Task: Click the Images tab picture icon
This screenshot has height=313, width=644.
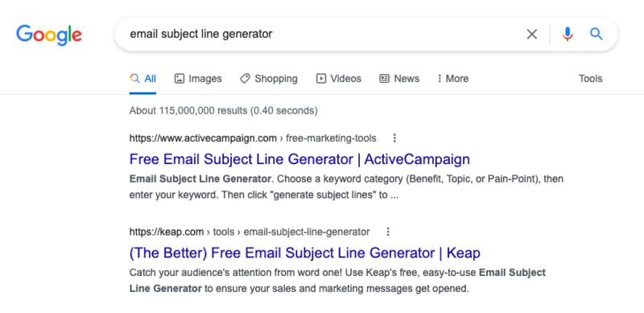Action: coord(180,79)
